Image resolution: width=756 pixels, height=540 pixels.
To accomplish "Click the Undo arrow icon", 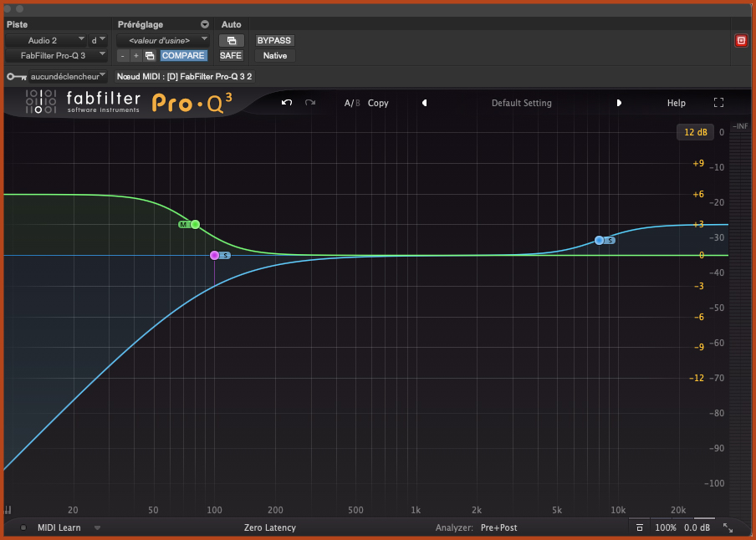I will tap(286, 102).
